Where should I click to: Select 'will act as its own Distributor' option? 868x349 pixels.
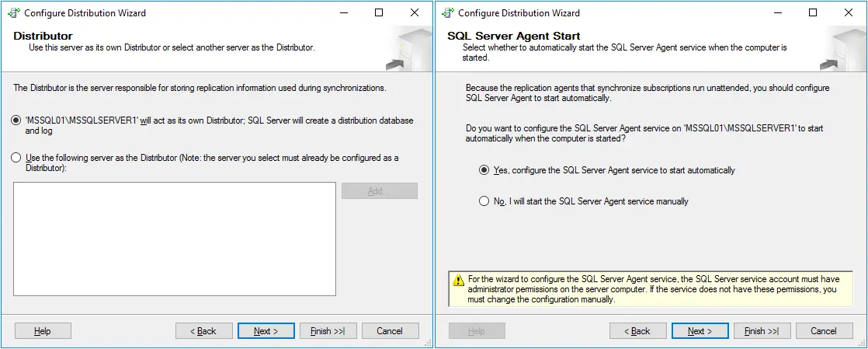pyautogui.click(x=16, y=120)
